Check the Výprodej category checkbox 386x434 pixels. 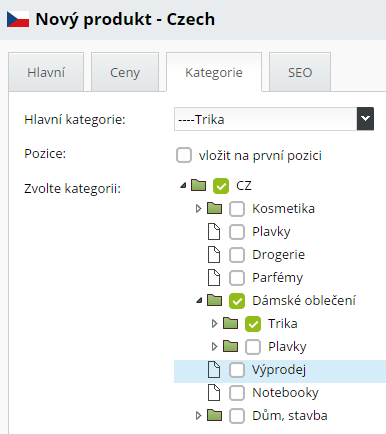point(237,370)
